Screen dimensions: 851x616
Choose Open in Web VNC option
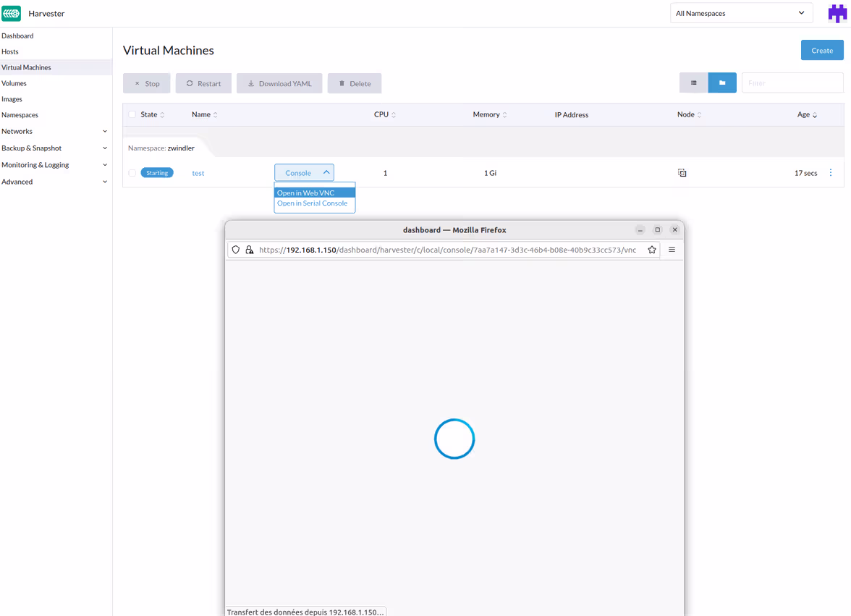click(306, 193)
